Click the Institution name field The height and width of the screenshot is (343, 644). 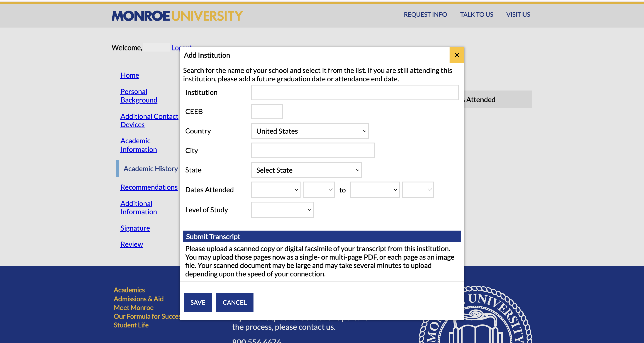[x=354, y=92]
